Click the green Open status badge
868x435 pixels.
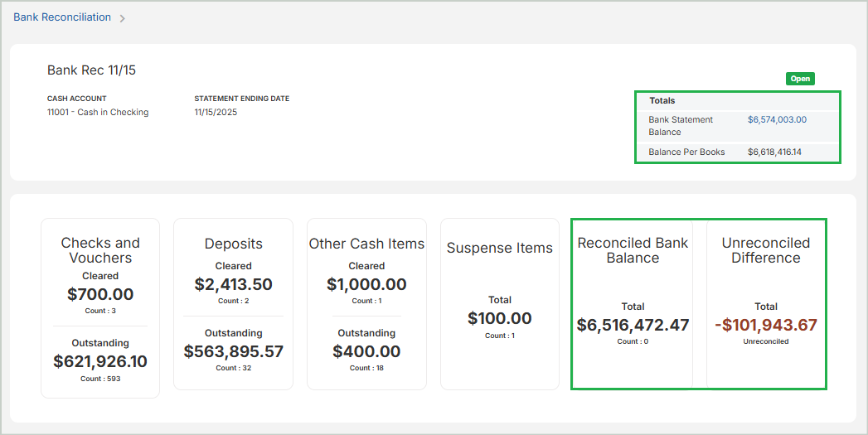click(800, 79)
